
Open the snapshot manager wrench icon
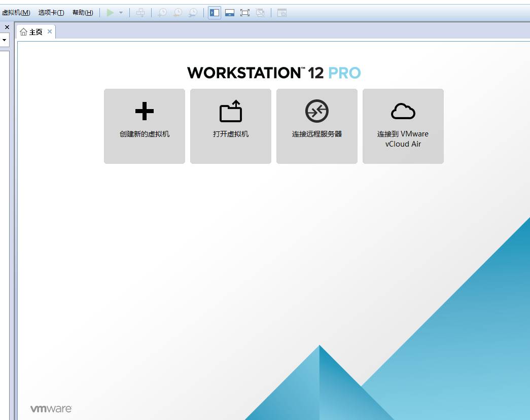click(x=193, y=13)
